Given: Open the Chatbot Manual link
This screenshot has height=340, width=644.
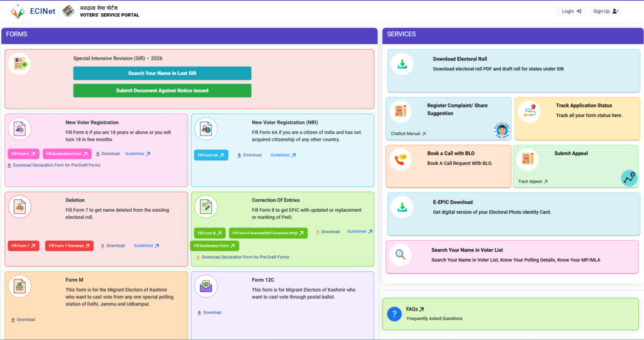Looking at the screenshot, I should [408, 134].
